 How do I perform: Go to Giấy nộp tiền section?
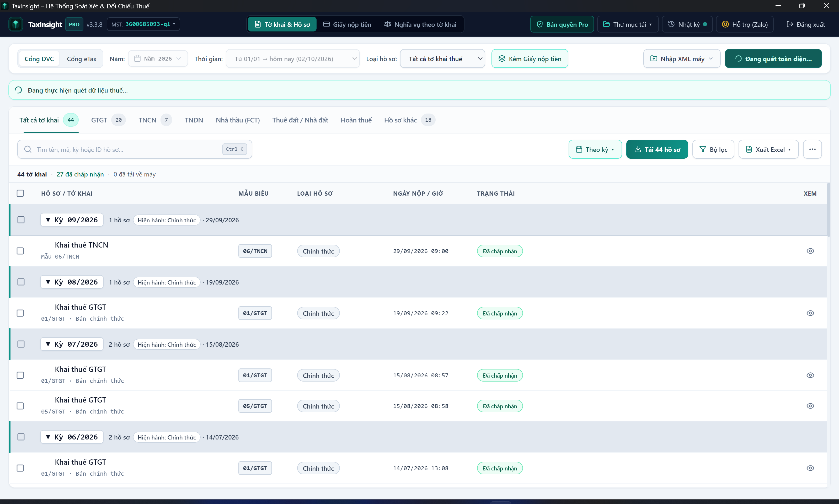coord(347,24)
